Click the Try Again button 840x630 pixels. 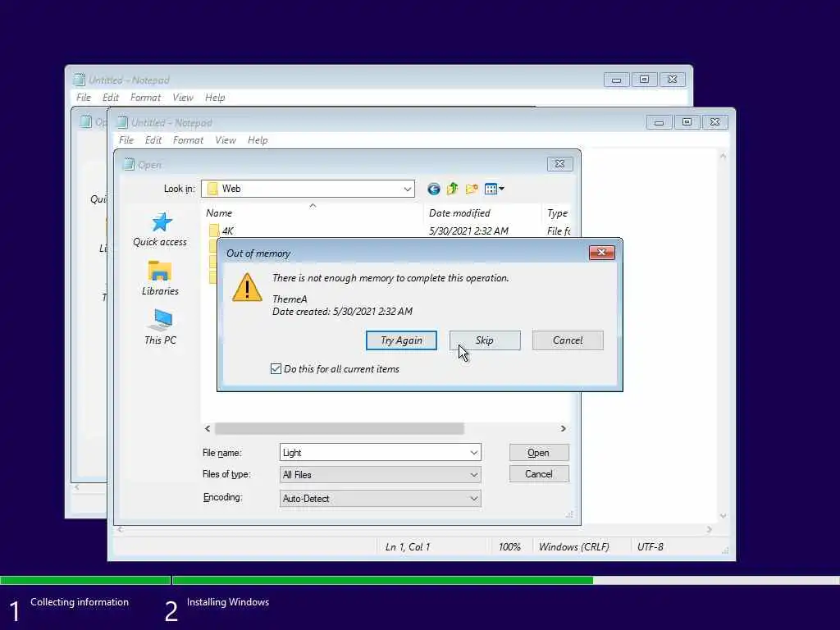(x=401, y=340)
